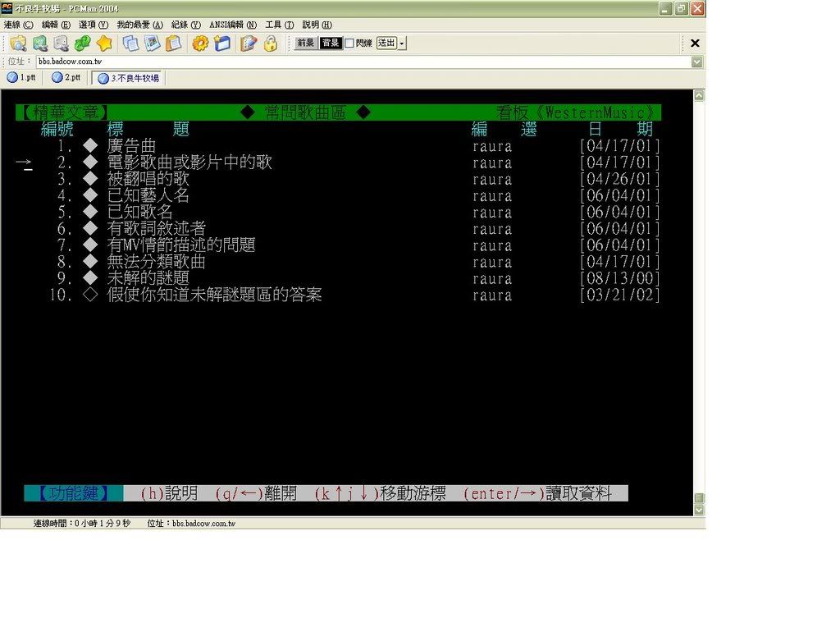Expand the 送出 dropdown arrow
This screenshot has width=840, height=618.
pos(402,43)
